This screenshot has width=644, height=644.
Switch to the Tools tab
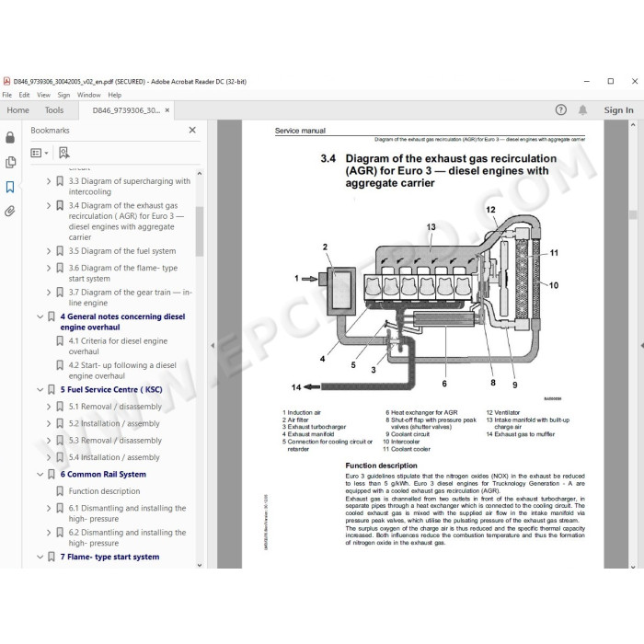tap(54, 110)
